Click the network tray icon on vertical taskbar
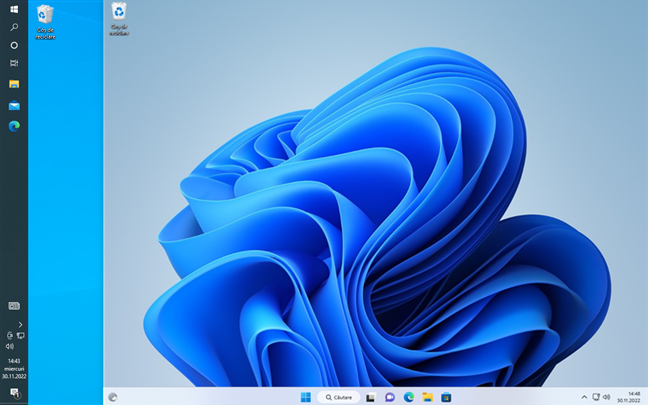Screen dimensions: 648x405 pyautogui.click(x=20, y=336)
